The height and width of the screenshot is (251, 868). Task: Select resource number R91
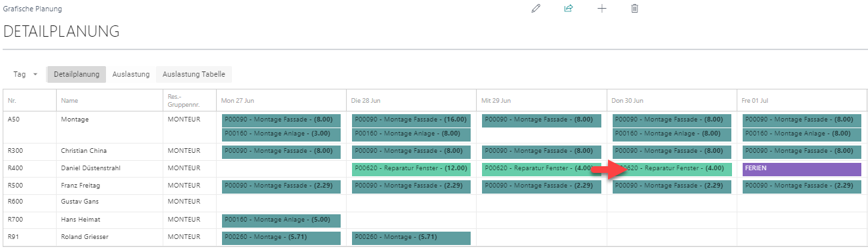[x=13, y=237]
